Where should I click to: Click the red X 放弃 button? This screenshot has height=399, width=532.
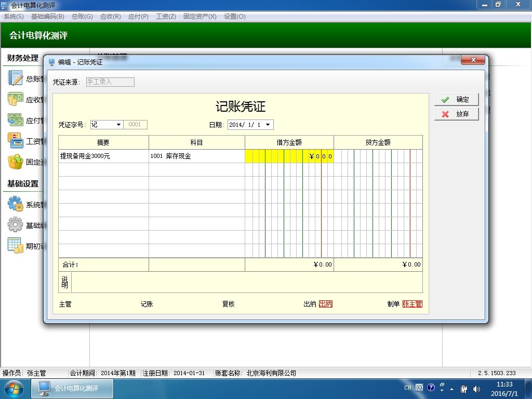point(456,114)
